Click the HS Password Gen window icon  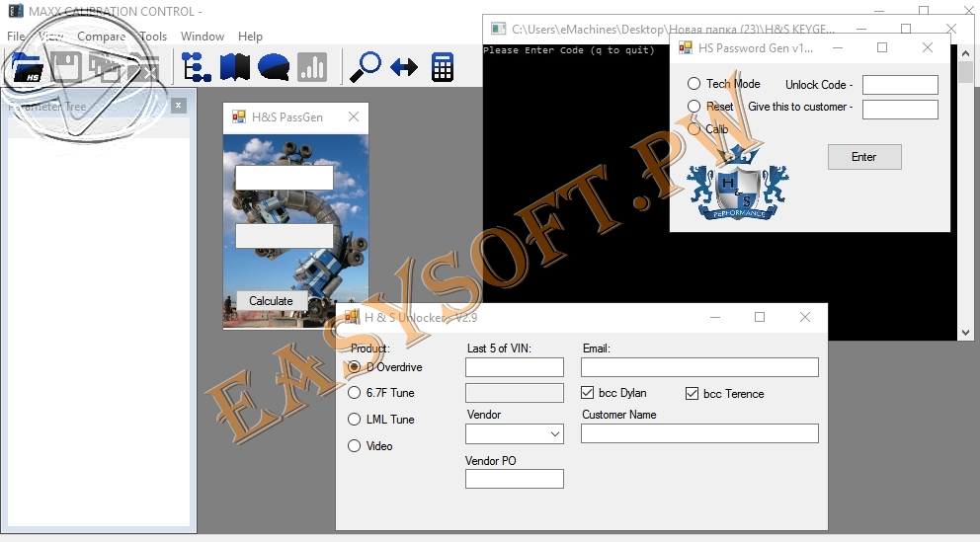[685, 47]
